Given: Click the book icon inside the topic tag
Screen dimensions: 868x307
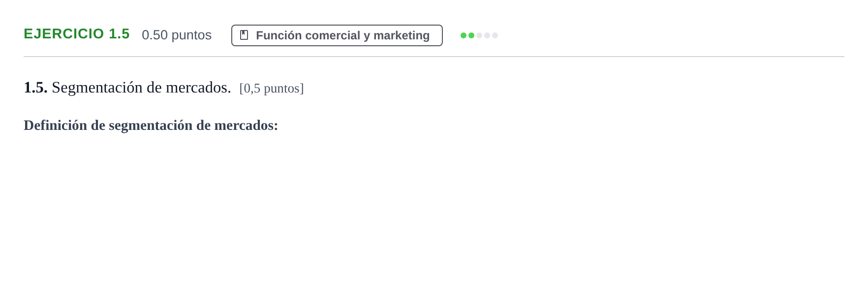Looking at the screenshot, I should [x=244, y=35].
